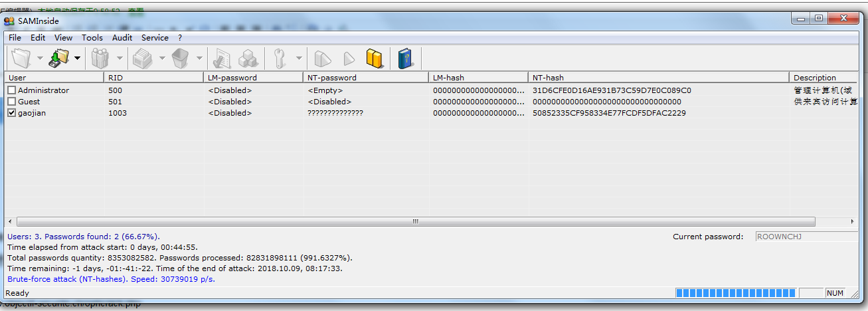Click the first grey play-shaped attack icon
The image size is (868, 311).
tap(323, 58)
